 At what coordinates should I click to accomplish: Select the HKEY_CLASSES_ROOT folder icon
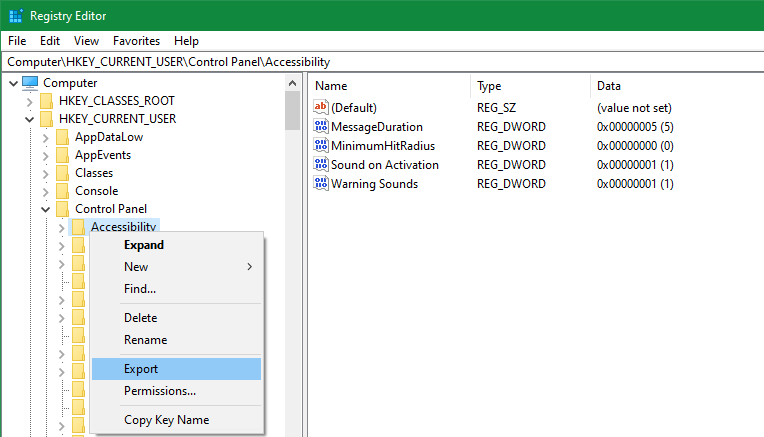[46, 101]
